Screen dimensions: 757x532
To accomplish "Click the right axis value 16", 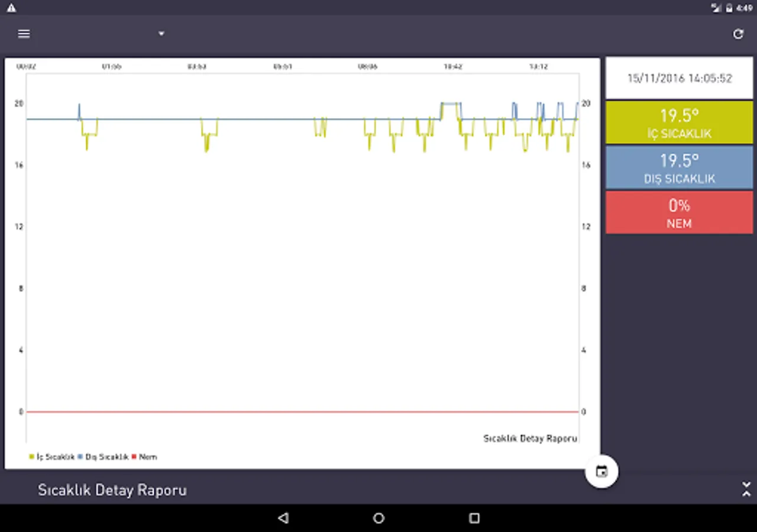I will (x=585, y=165).
